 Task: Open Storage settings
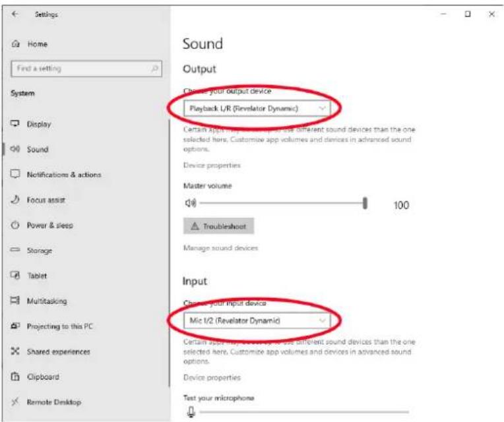(x=40, y=251)
